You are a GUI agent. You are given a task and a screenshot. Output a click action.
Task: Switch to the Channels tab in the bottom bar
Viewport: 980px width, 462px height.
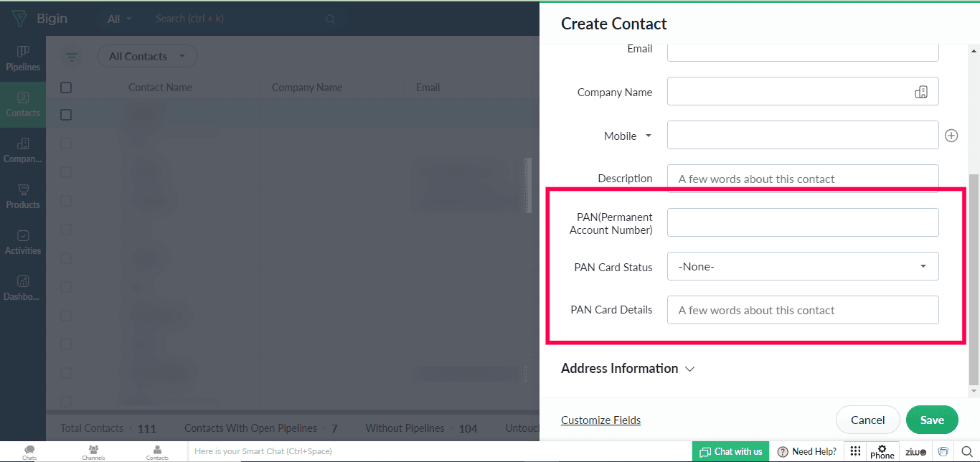point(93,452)
